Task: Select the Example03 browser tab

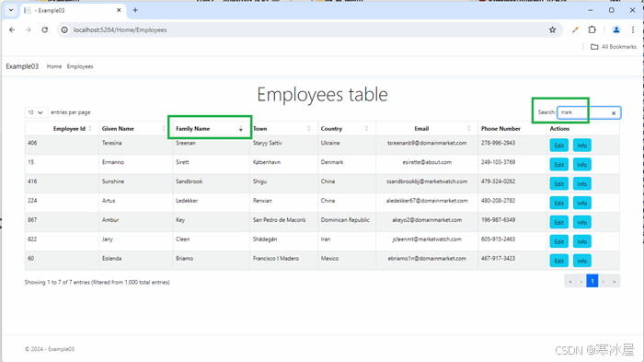Action: (72, 10)
